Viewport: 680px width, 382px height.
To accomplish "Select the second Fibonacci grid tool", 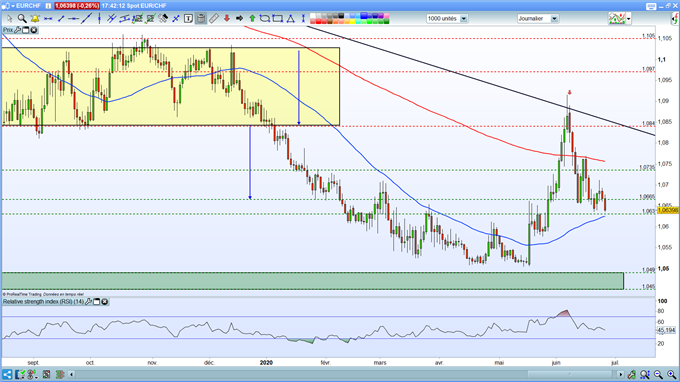I will [150, 19].
